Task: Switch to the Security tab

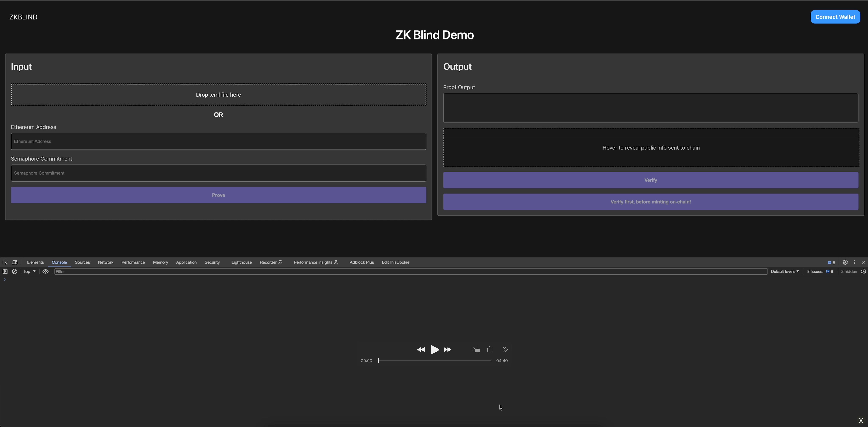Action: click(x=212, y=262)
